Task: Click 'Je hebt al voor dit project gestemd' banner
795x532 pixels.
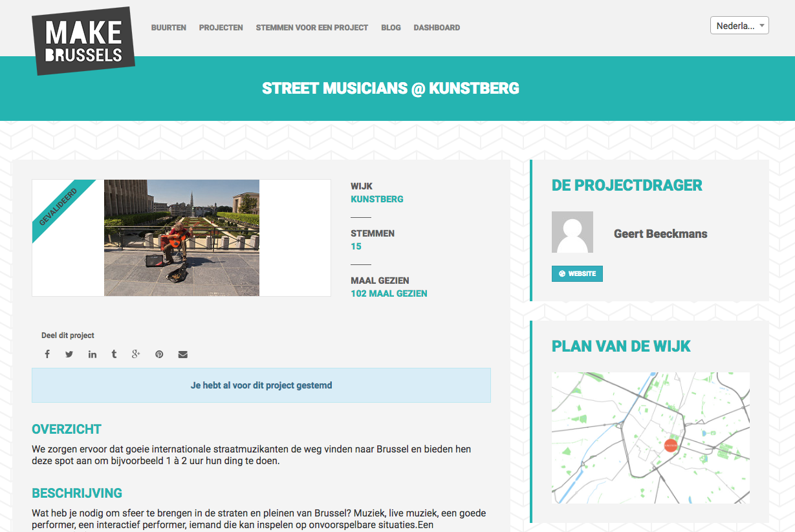Action: [261, 385]
